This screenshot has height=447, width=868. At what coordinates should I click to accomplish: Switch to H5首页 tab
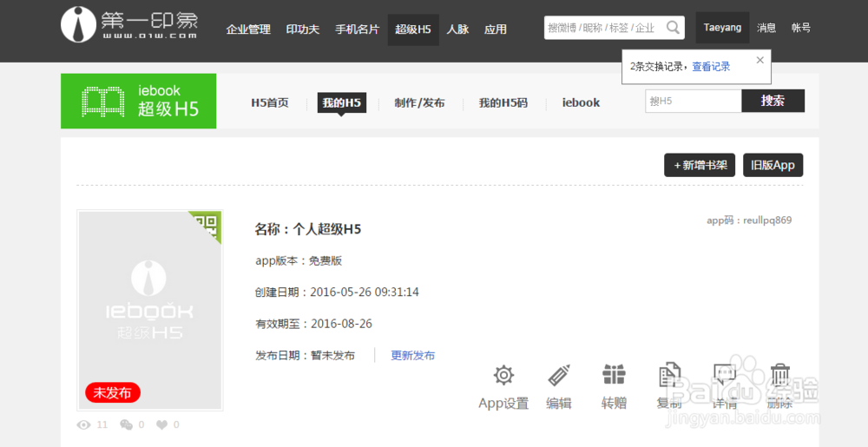(270, 103)
